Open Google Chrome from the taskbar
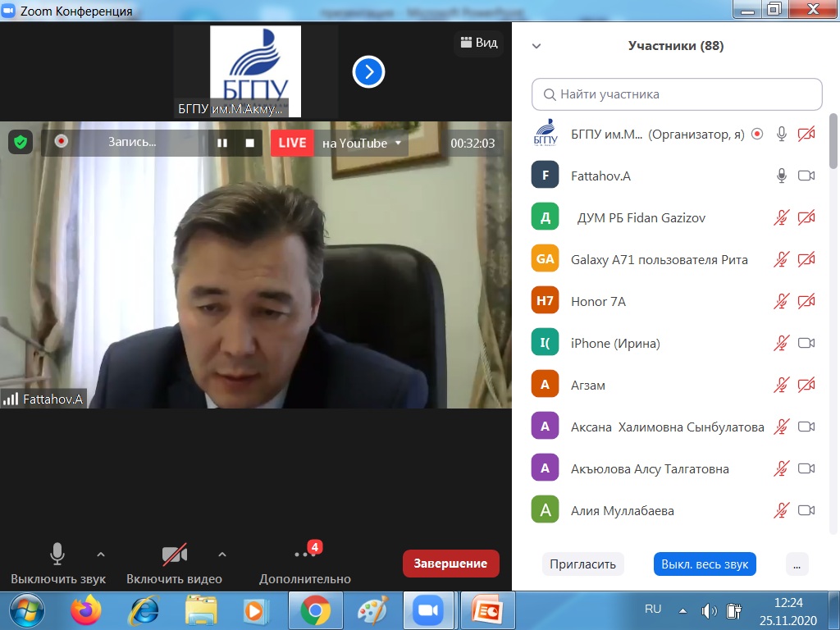This screenshot has width=840, height=630. pos(315,611)
